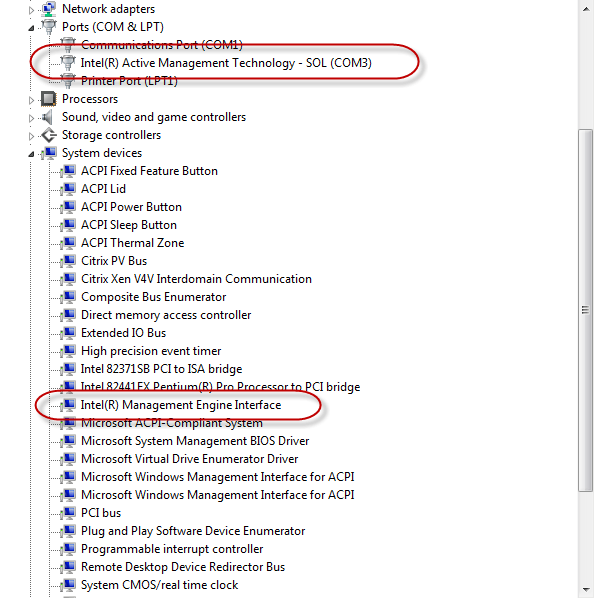Viewport: 594px width, 598px height.
Task: Select 'Microsoft Virtual Drive Enumerator Driver'
Action: 189,459
